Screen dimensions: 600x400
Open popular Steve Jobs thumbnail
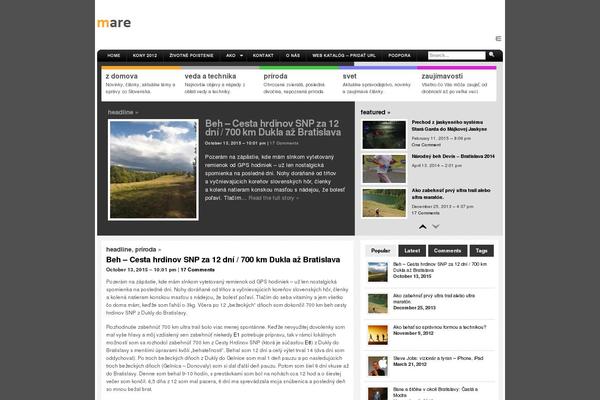pos(378,366)
